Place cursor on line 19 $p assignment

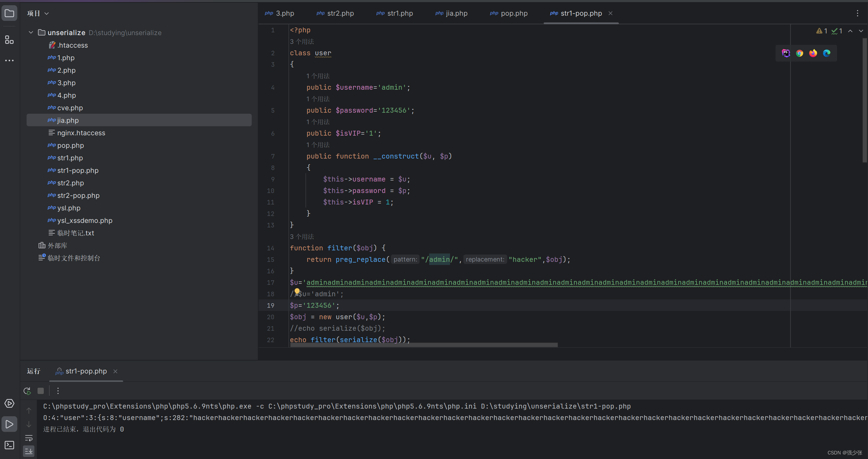[314, 305]
